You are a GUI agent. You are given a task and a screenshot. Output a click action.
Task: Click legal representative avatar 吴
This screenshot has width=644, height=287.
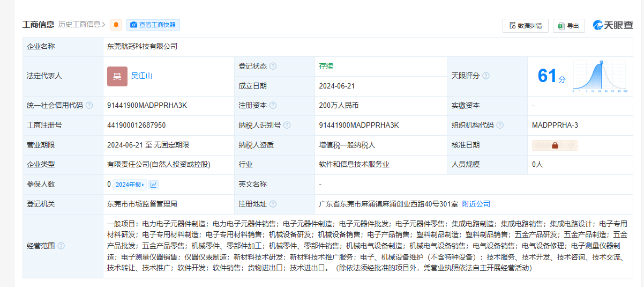(117, 76)
